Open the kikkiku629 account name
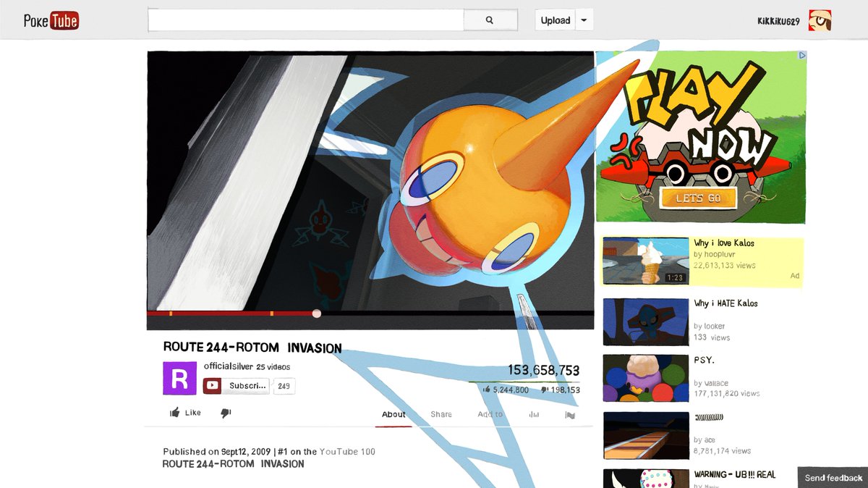This screenshot has height=488, width=868. [x=778, y=22]
